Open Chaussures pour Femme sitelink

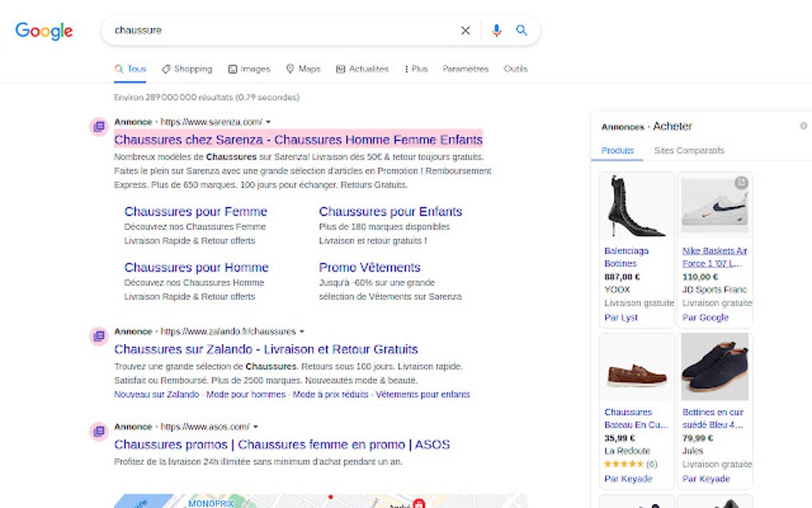tap(196, 211)
